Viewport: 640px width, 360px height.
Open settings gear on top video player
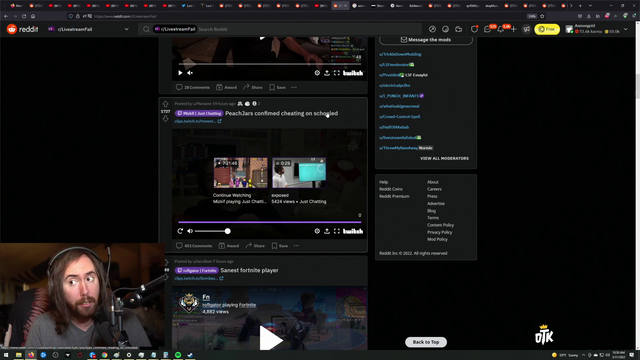pos(317,73)
